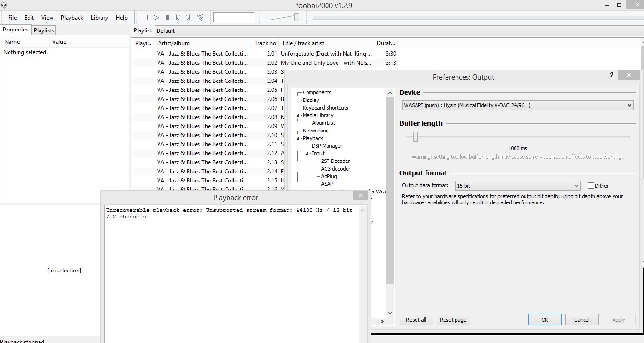Select Components in preferences tree

tap(317, 93)
